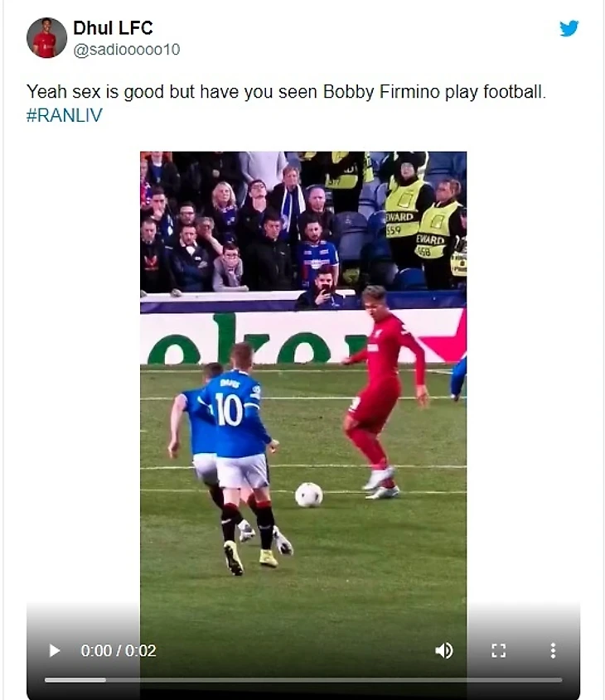Open the #RANLIV hashtag
This screenshot has height=700, width=605.
coord(65,115)
